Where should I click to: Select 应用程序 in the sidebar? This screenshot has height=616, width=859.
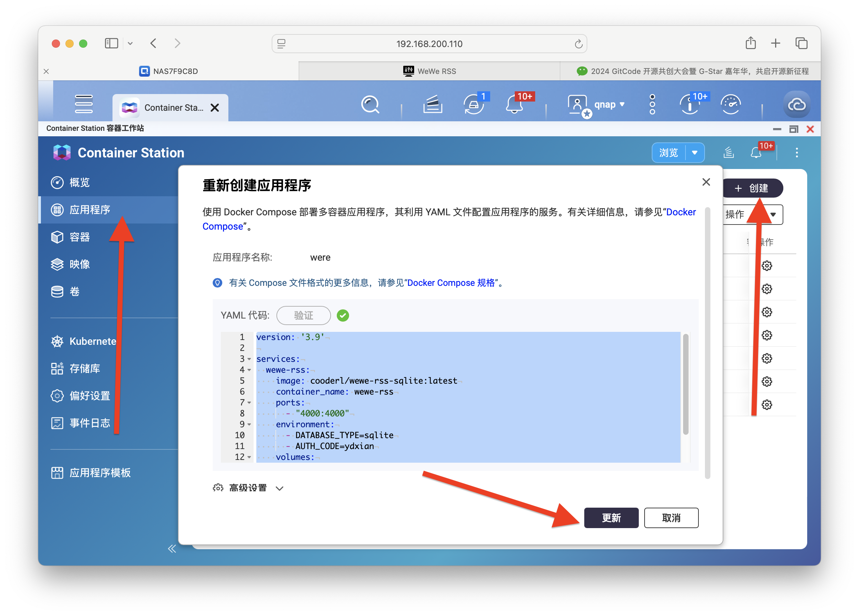108,210
